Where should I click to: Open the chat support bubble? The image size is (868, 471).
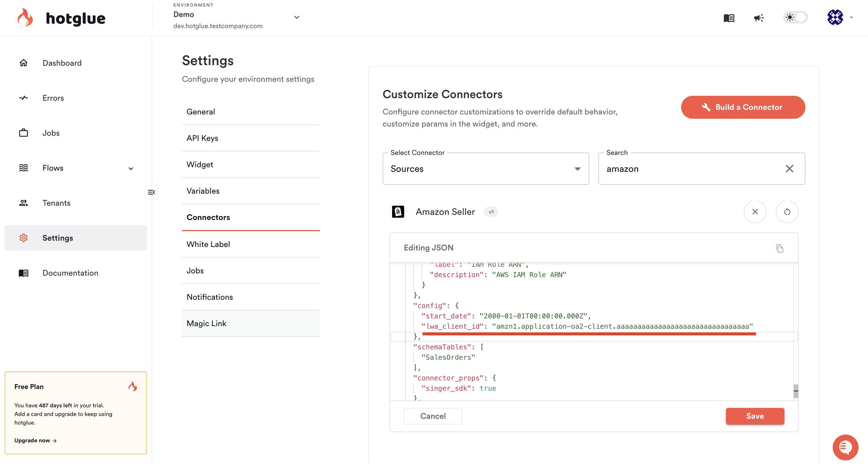click(x=845, y=447)
